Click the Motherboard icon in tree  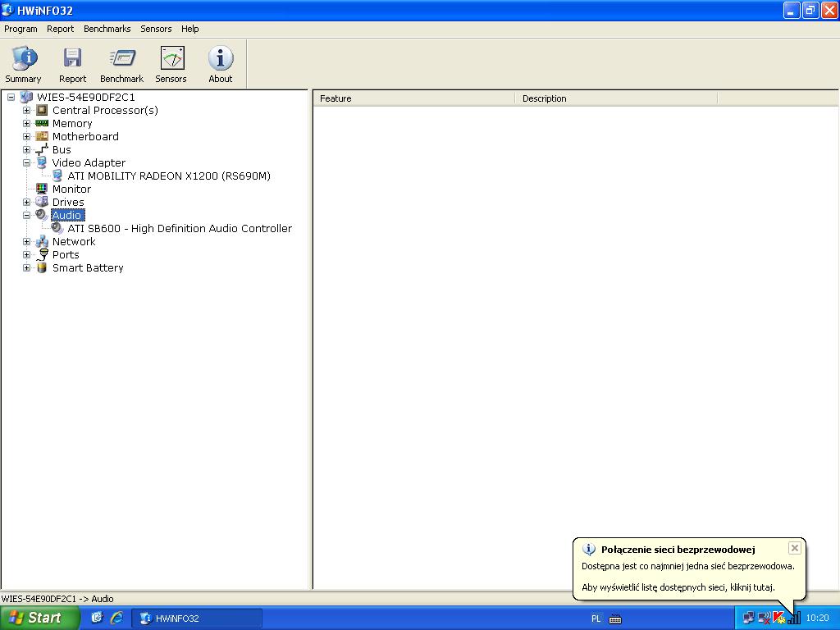pyautogui.click(x=42, y=137)
